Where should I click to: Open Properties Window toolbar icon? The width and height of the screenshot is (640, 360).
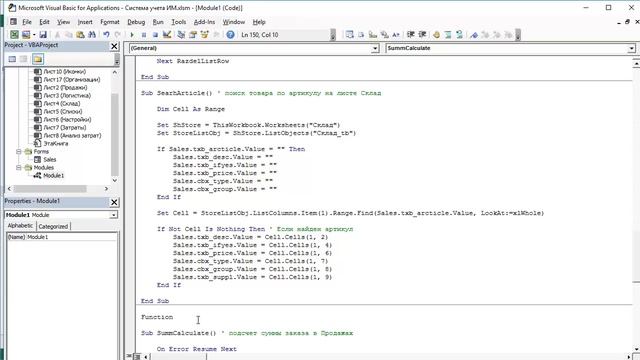[x=193, y=35]
